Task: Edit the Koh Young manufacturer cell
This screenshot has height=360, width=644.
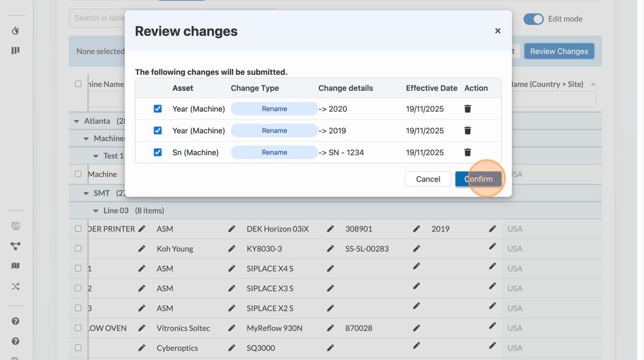Action: pyautogui.click(x=232, y=249)
